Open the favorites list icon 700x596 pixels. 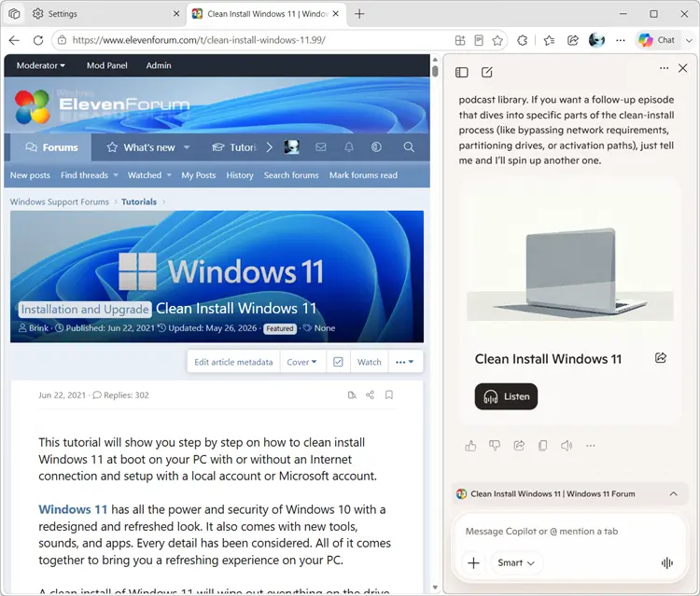click(x=549, y=41)
